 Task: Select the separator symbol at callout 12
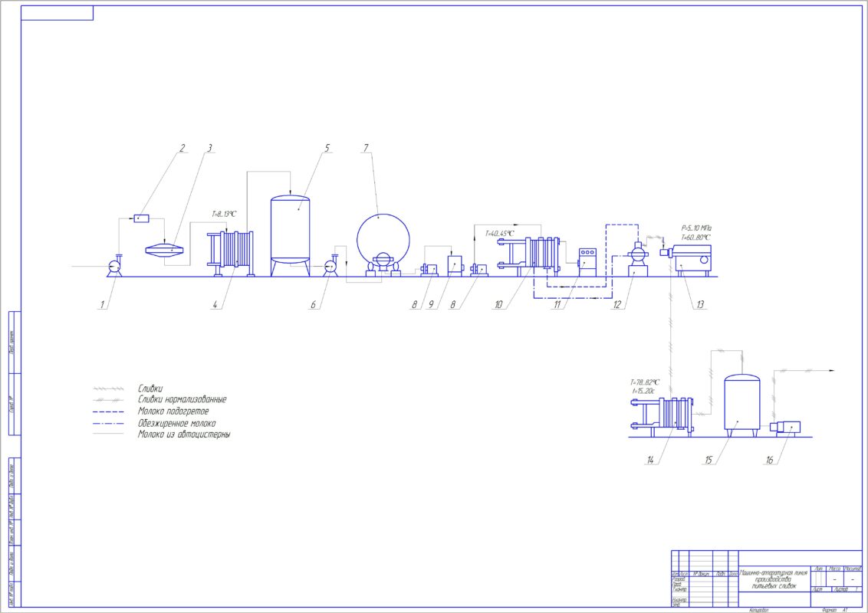(638, 258)
